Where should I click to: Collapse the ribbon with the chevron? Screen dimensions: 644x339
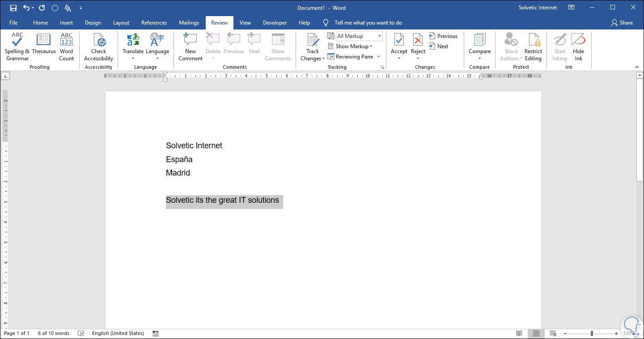click(x=637, y=67)
